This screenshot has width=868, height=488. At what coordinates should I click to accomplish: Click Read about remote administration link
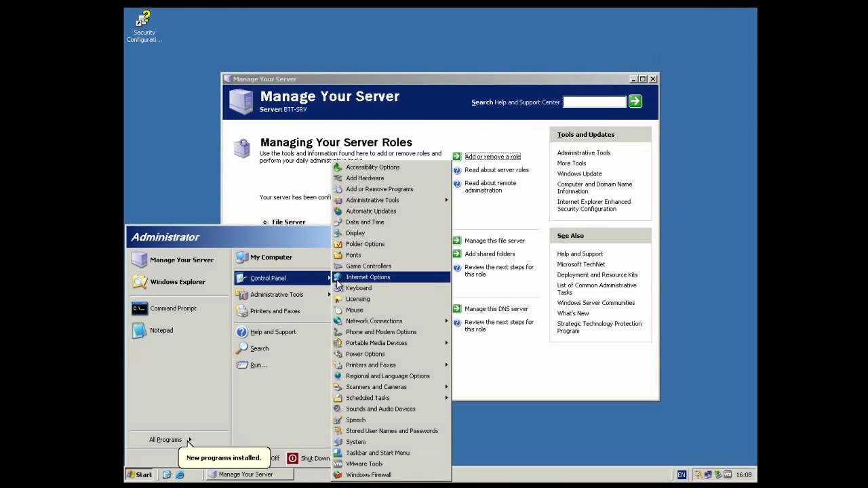[x=490, y=187]
